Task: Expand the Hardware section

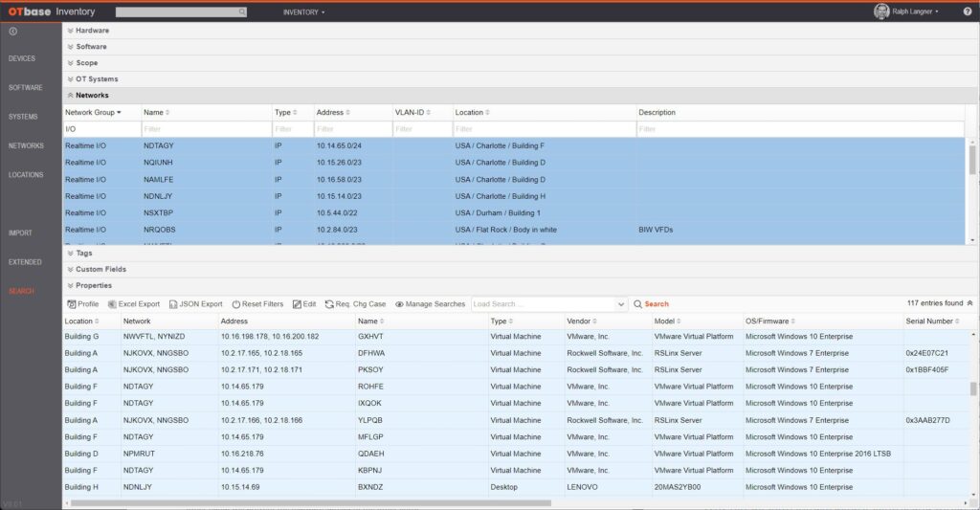Action: coord(91,31)
